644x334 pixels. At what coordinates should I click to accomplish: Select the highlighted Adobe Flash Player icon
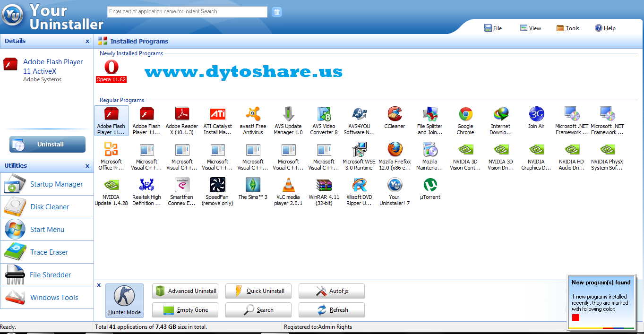point(111,121)
